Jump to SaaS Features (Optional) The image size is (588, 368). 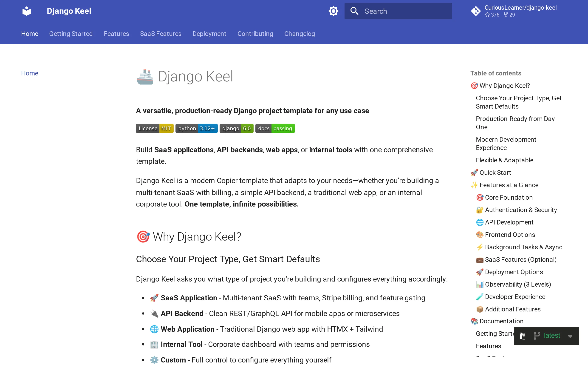[x=516, y=259]
